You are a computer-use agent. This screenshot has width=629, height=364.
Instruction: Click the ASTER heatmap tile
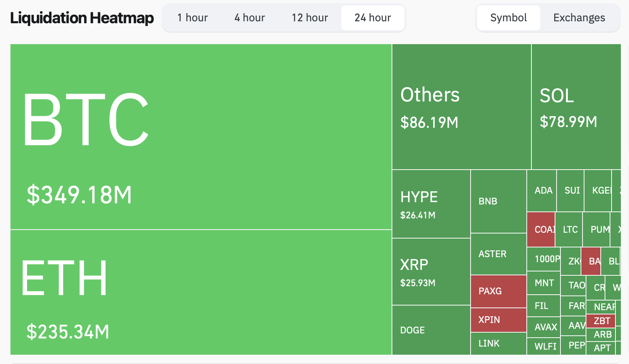pyautogui.click(x=498, y=254)
